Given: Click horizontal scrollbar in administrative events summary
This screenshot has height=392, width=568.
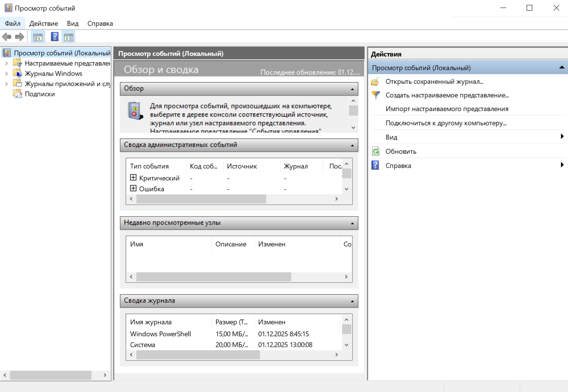Looking at the screenshot, I should click(x=201, y=199).
